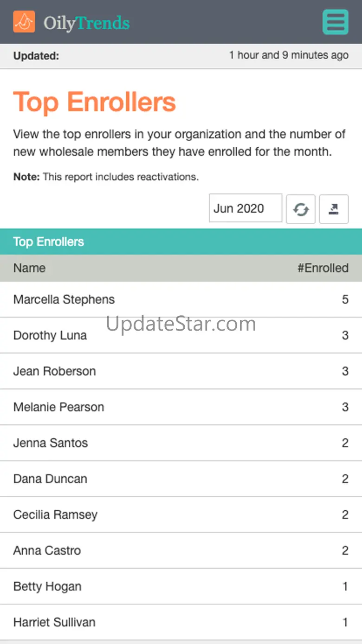Click the OilyTrends orange logo icon
This screenshot has height=644, width=362.
click(24, 22)
